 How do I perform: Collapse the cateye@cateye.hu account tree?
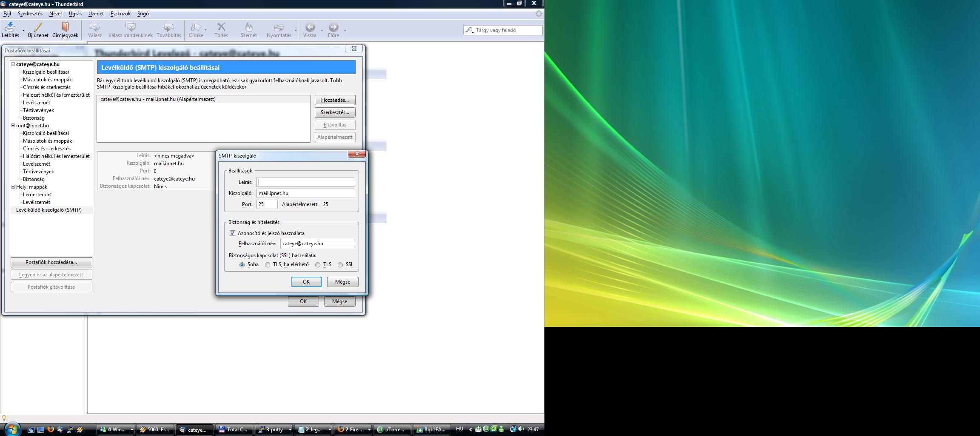(13, 64)
